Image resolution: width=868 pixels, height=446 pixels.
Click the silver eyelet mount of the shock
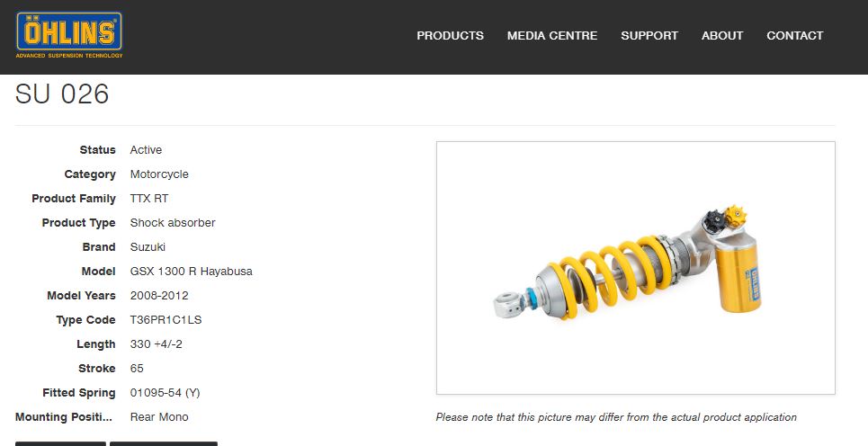[508, 305]
